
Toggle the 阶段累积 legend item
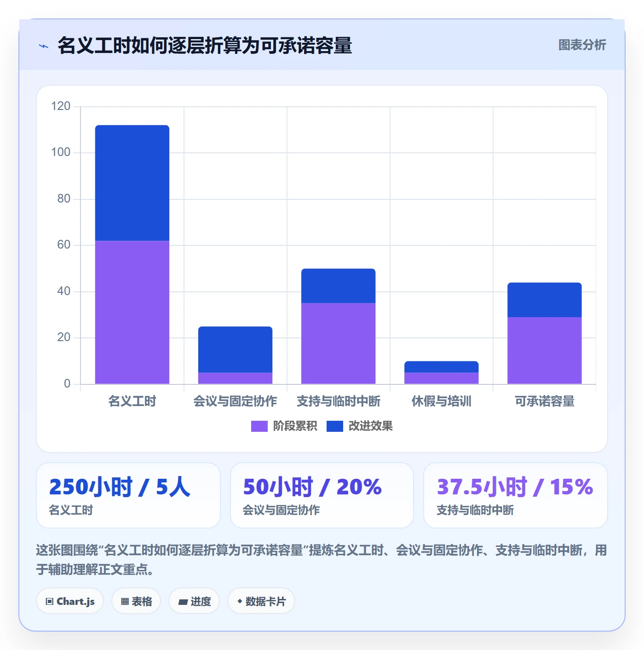click(x=284, y=426)
